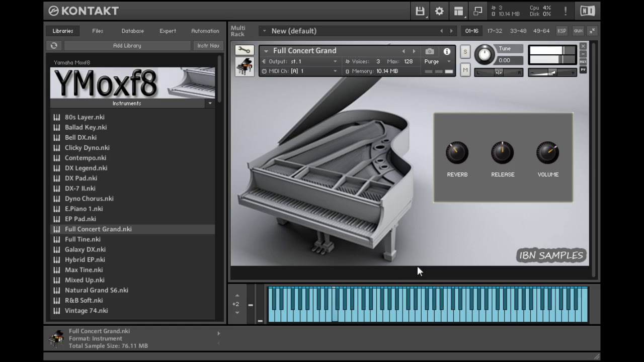
Task: Select rack page 33-48
Action: tap(518, 31)
